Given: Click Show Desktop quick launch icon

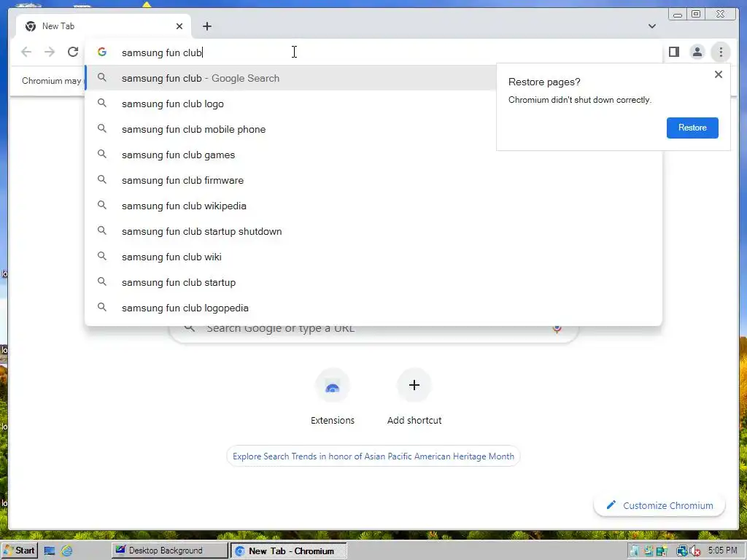Looking at the screenshot, I should (50, 551).
